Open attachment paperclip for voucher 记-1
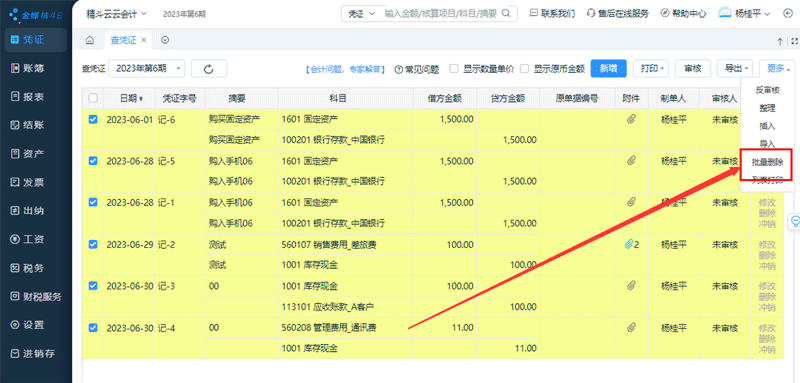This screenshot has height=383, width=800. coord(631,202)
